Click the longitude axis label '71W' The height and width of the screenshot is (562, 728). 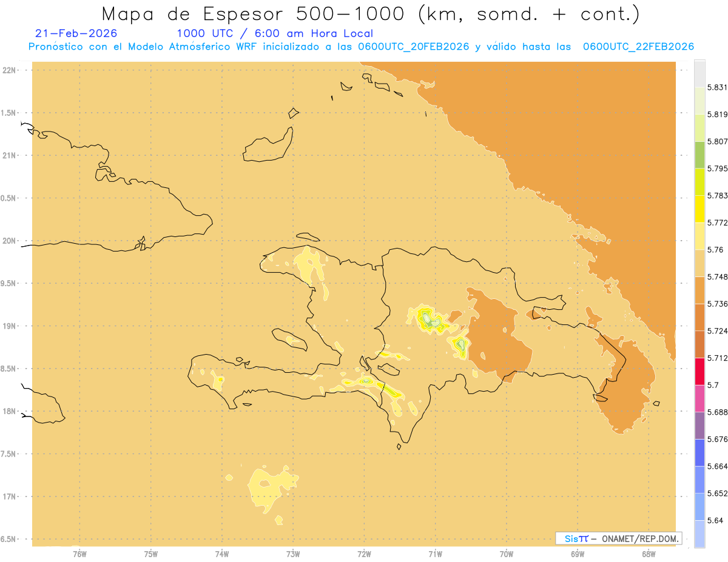[435, 554]
